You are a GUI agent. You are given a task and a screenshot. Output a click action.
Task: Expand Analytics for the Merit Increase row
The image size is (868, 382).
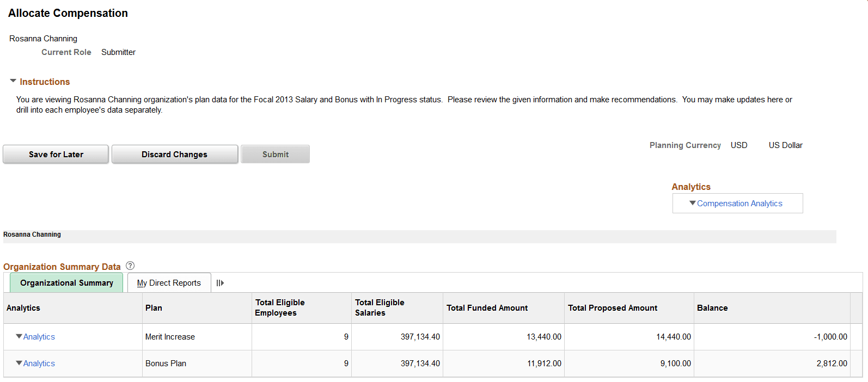click(19, 336)
